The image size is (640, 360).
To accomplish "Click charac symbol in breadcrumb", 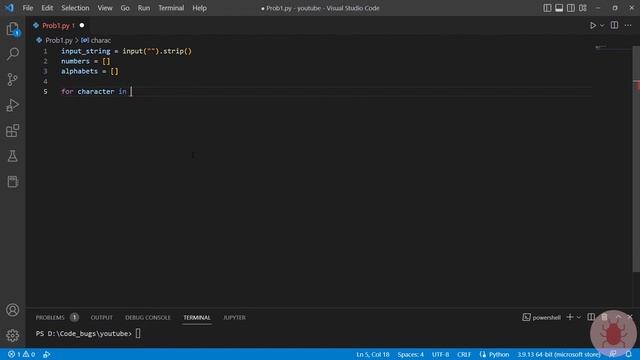I will coord(100,40).
